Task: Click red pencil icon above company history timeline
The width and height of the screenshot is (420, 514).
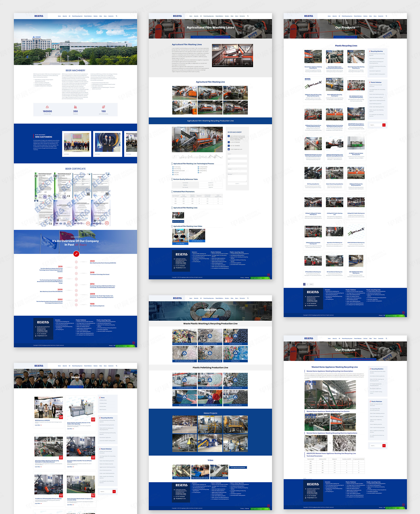Action: [x=76, y=254]
